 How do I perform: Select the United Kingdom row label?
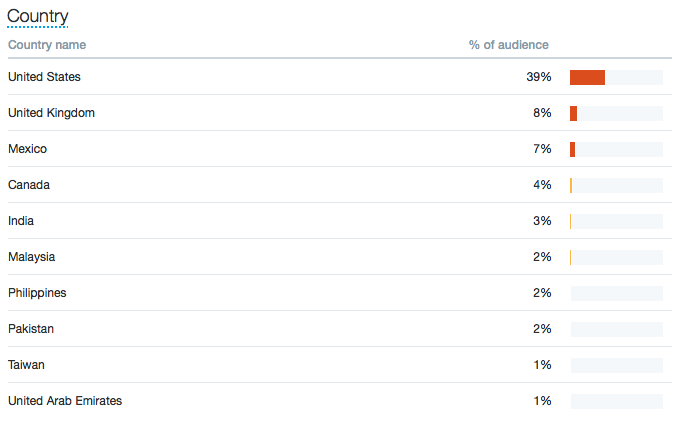[x=51, y=113]
